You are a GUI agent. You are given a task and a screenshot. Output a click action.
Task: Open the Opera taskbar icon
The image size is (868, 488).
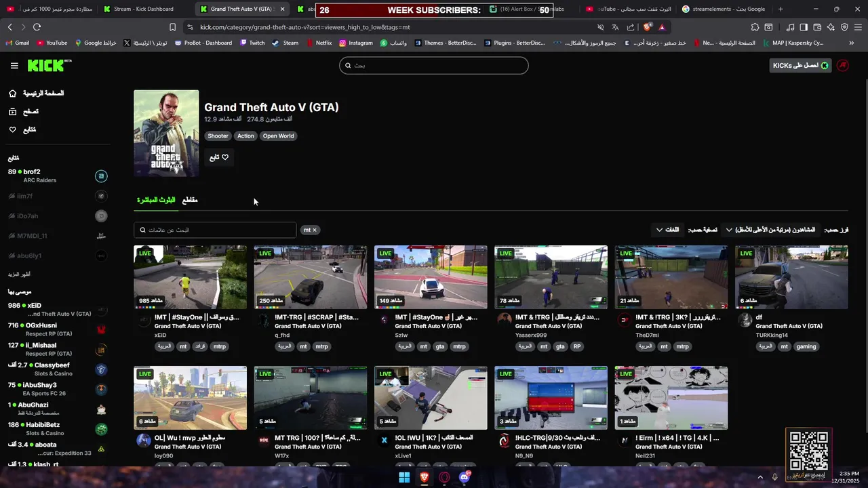pyautogui.click(x=444, y=477)
